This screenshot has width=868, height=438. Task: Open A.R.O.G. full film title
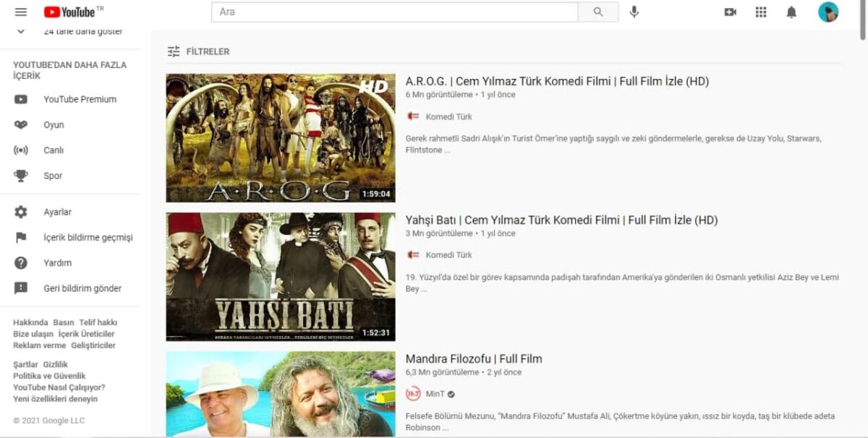pos(557,81)
